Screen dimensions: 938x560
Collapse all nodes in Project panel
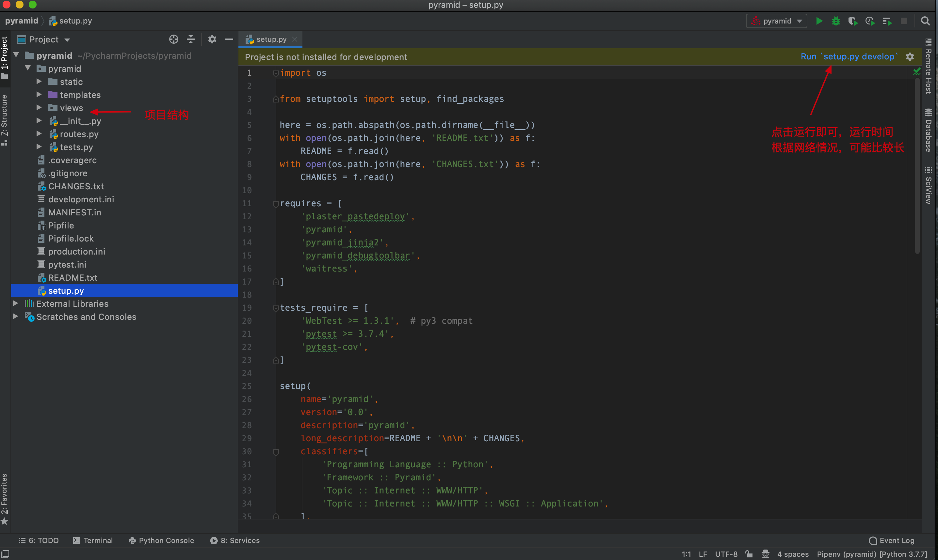pyautogui.click(x=191, y=39)
